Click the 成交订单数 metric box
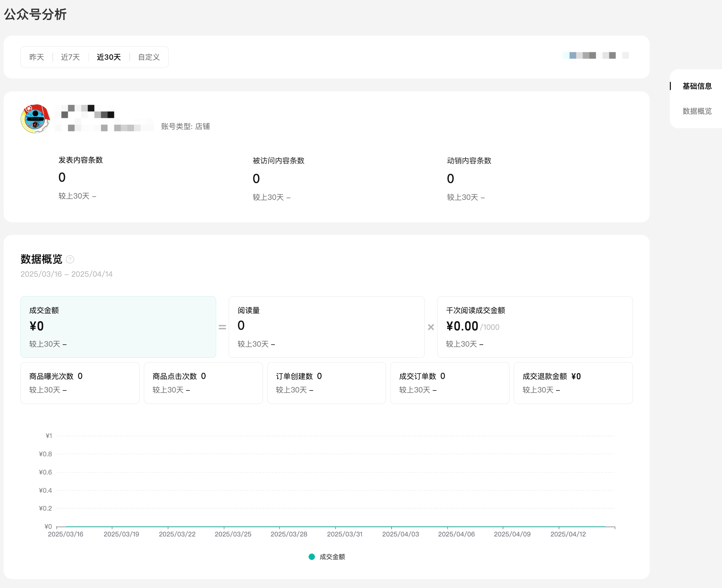The image size is (722, 588). pos(449,383)
